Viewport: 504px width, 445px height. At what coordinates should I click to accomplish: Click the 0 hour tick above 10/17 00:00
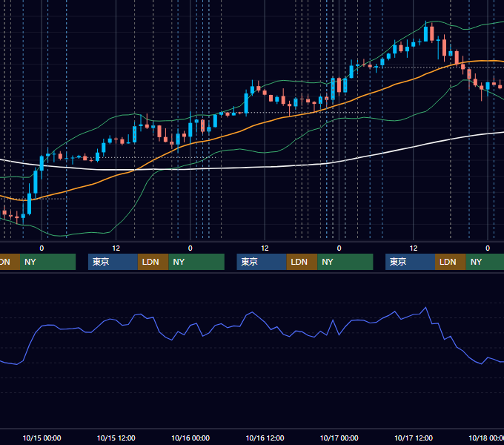pyautogui.click(x=339, y=248)
